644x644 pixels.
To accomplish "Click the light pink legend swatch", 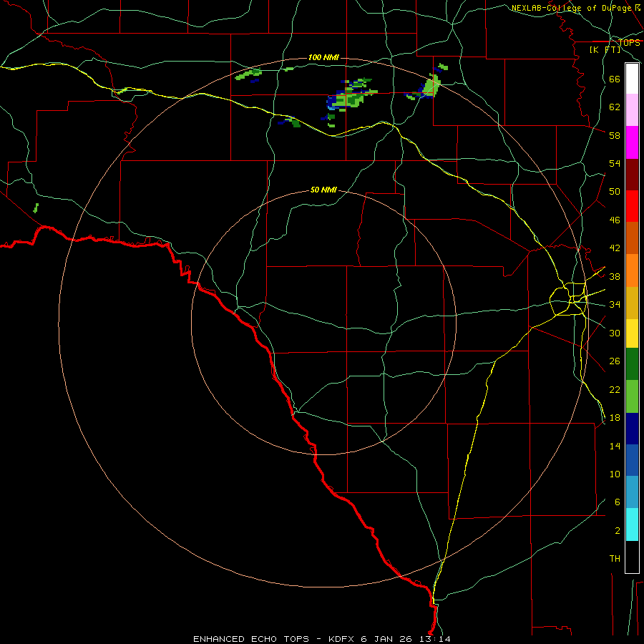I will (x=632, y=109).
